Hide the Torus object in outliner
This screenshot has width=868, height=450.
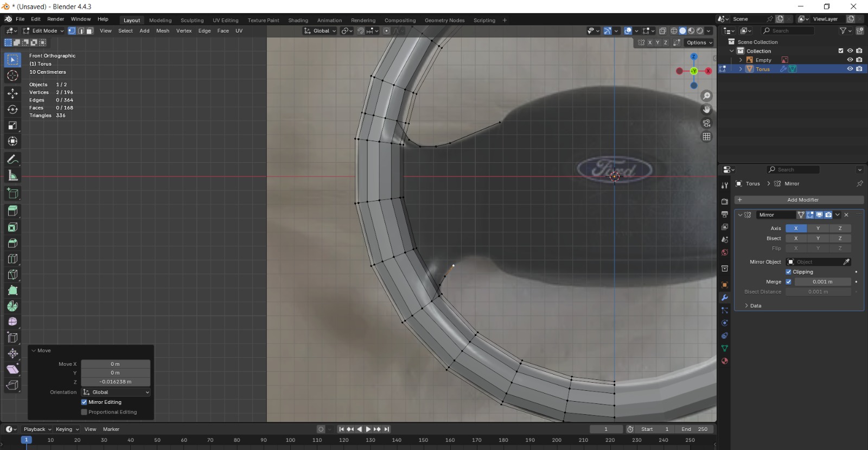pyautogui.click(x=850, y=69)
